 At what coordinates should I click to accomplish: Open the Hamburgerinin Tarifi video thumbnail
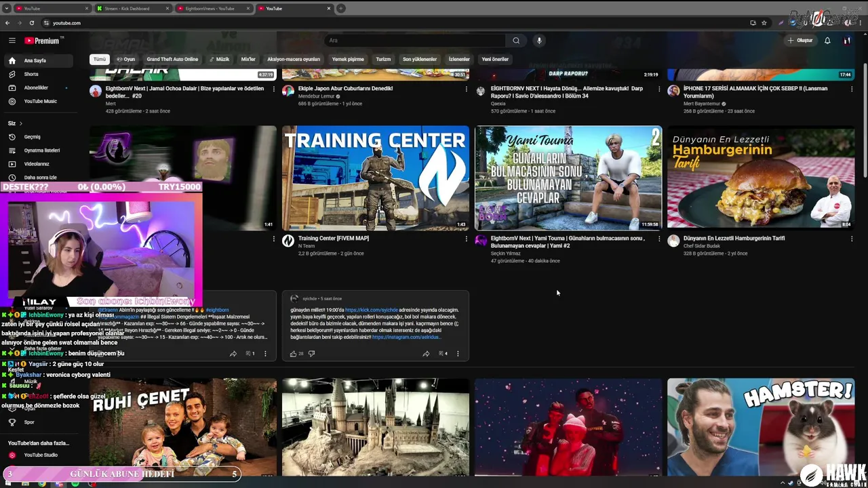point(761,178)
